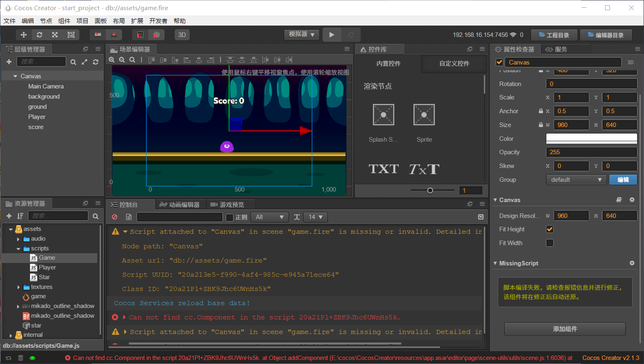The image size is (644, 364).
Task: Open the Group default dropdown
Action: [x=576, y=180]
